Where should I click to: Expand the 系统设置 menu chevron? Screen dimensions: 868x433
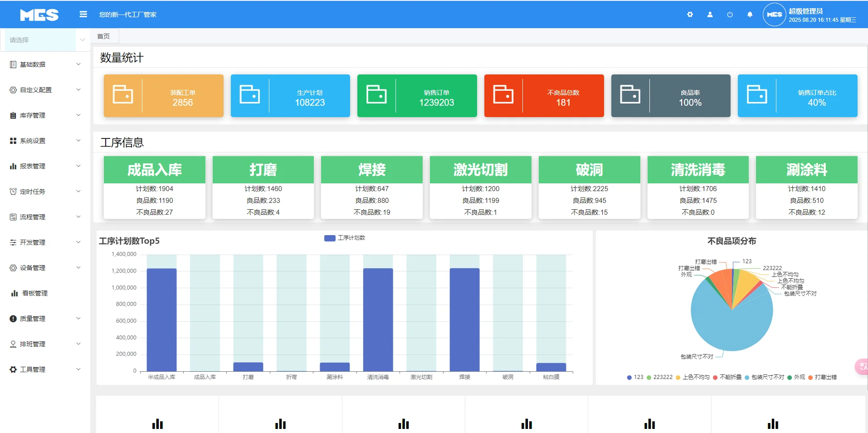tap(78, 141)
